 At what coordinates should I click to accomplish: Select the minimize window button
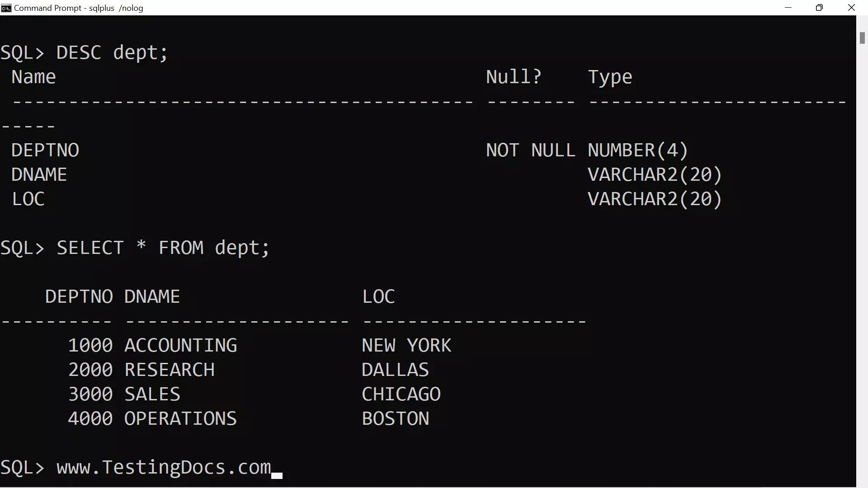point(788,7)
